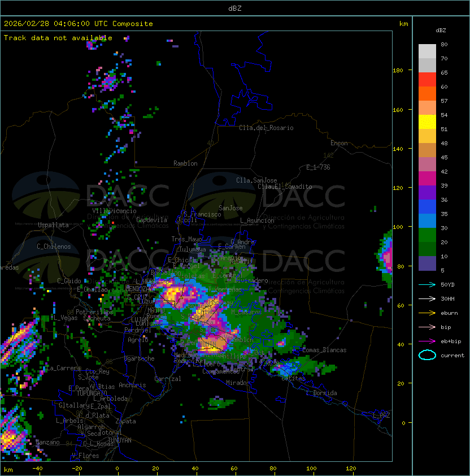Click the Potrerillos map label
470x476 pixels.
click(x=94, y=312)
